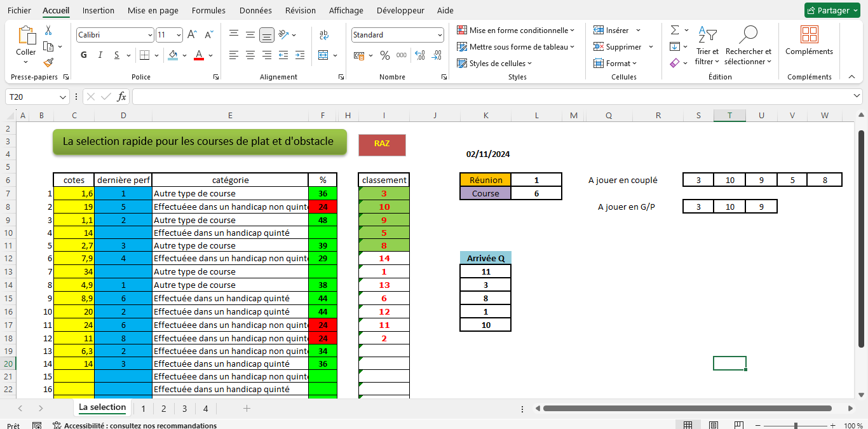The image size is (868, 429).
Task: Align text to top of cell
Action: (x=234, y=34)
